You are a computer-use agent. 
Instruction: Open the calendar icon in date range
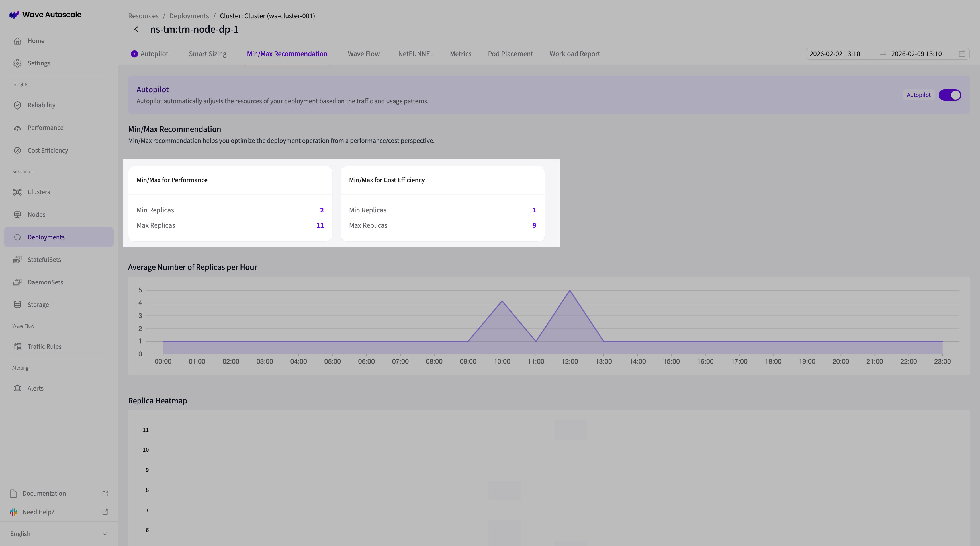coord(962,54)
